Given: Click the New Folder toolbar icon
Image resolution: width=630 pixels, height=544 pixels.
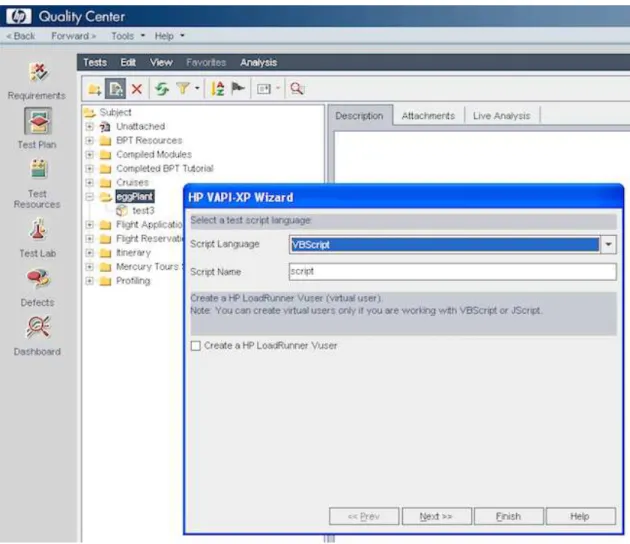Looking at the screenshot, I should pos(95,89).
